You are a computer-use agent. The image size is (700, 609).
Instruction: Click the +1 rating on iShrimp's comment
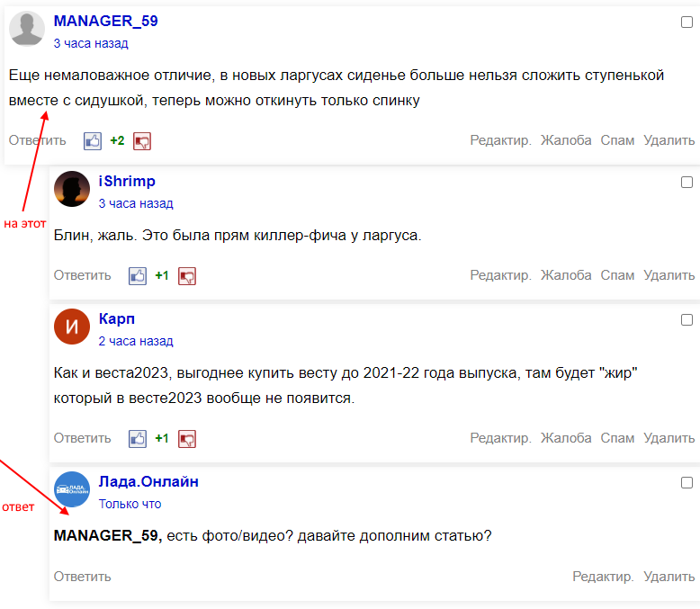click(x=162, y=275)
